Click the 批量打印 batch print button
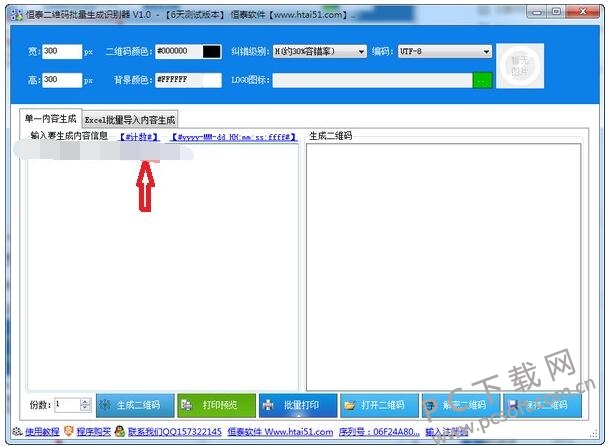Image resolution: width=608 pixels, height=447 pixels. coord(298,406)
